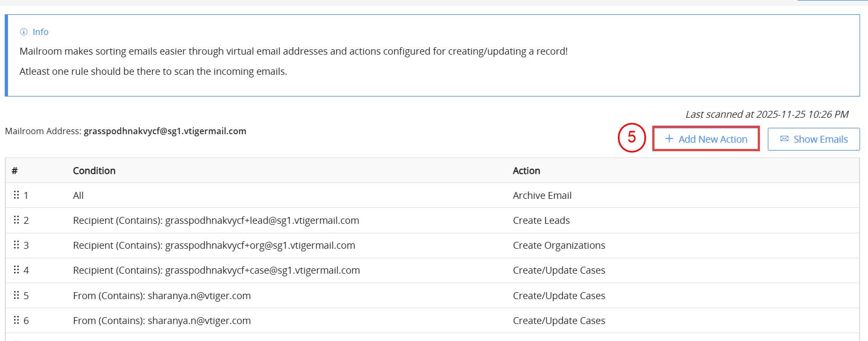Screen dimensions: 868x341
Task: Open the Create Leads rule action
Action: coord(541,221)
